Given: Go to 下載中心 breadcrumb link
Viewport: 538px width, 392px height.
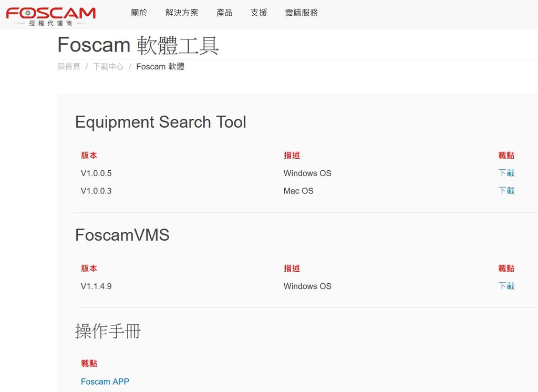Looking at the screenshot, I should click(x=108, y=66).
